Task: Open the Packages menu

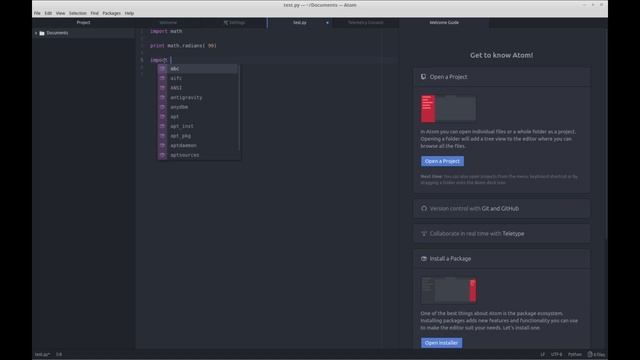Action: 111,13
